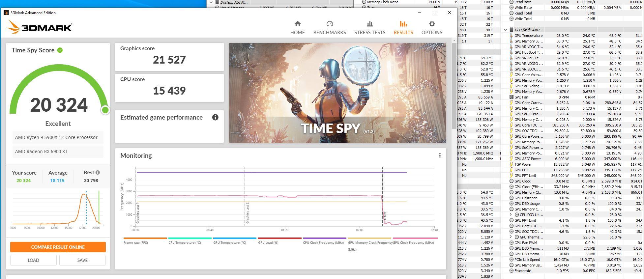Click the circle icon of Read Rate row
Screen dimensions: 644x279
512,2
